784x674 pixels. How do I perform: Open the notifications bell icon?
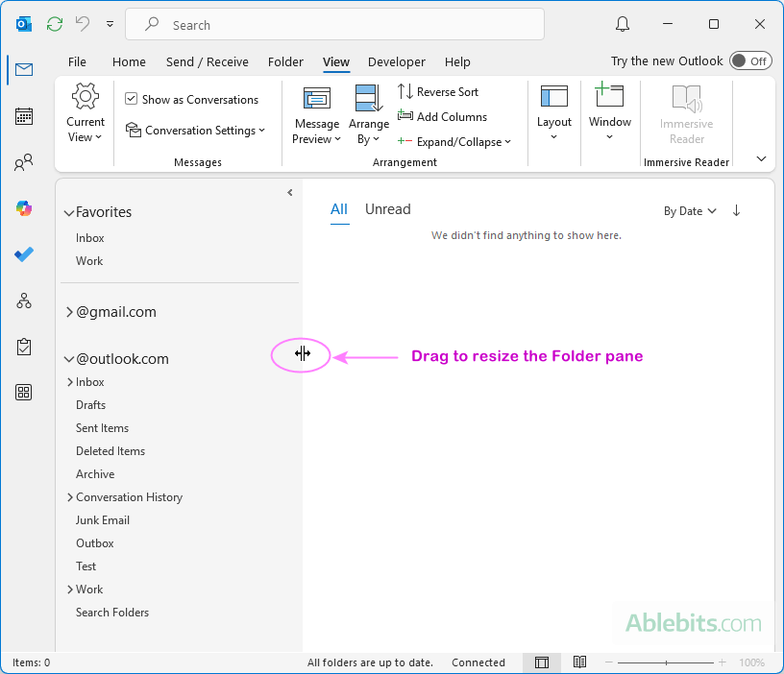(x=622, y=24)
